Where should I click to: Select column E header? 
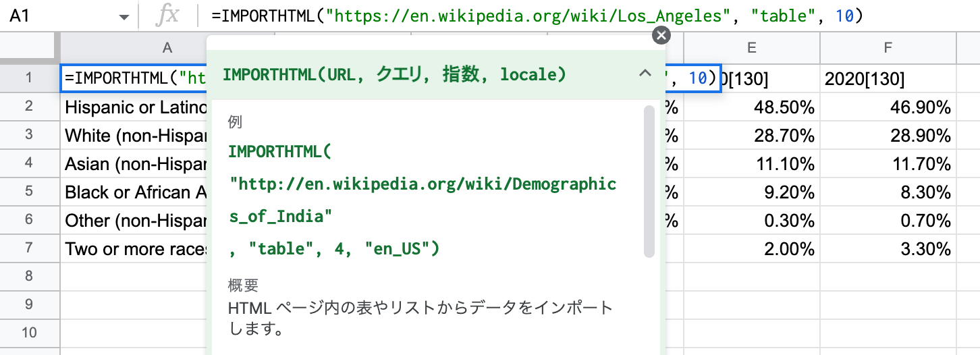pos(751,47)
